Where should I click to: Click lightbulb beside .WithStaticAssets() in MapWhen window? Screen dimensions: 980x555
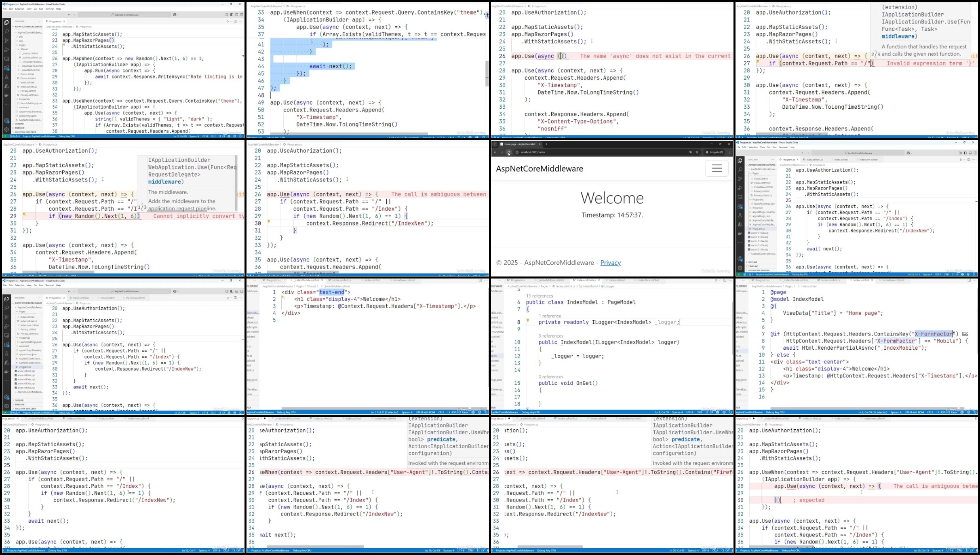[x=64, y=45]
